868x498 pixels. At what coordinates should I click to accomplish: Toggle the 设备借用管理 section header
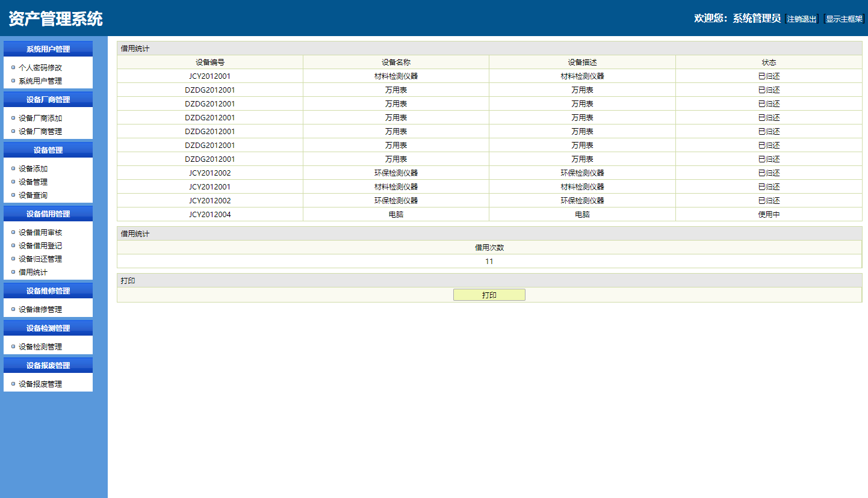(x=48, y=214)
